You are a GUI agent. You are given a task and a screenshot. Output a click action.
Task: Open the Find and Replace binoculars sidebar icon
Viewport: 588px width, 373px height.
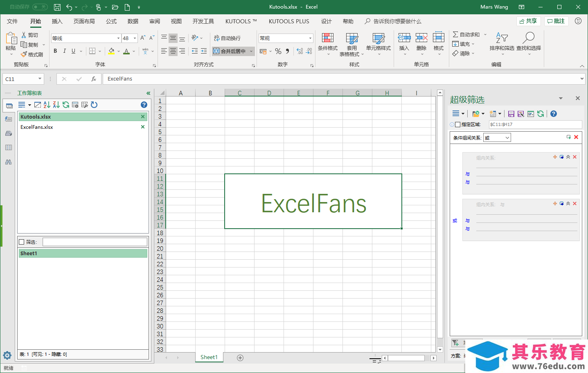[9, 162]
